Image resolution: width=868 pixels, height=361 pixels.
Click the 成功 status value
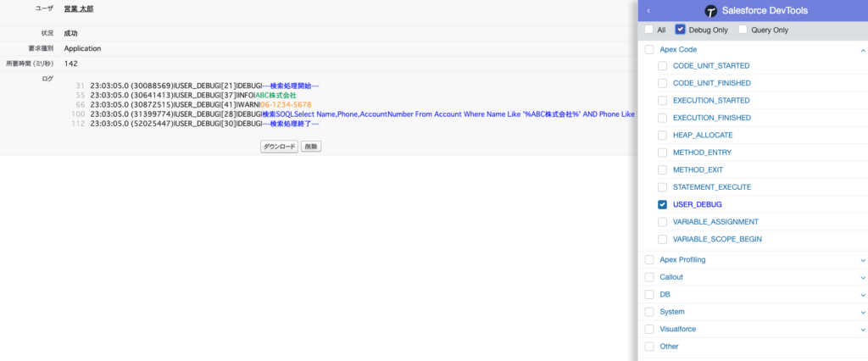71,34
